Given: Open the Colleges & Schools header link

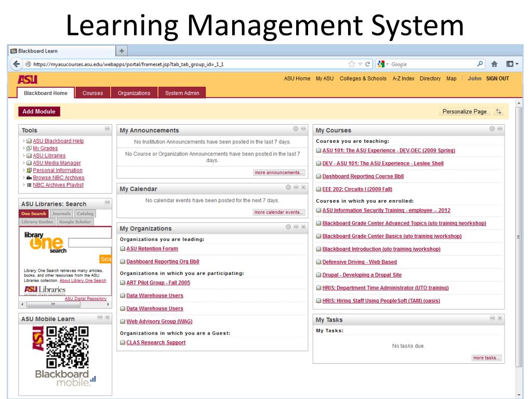Looking at the screenshot, I should (x=363, y=78).
